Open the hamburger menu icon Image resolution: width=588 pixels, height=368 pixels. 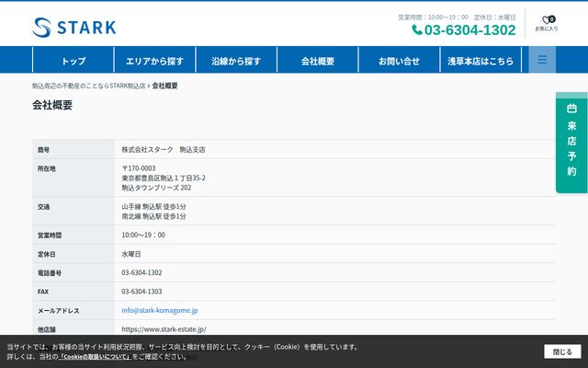point(542,60)
